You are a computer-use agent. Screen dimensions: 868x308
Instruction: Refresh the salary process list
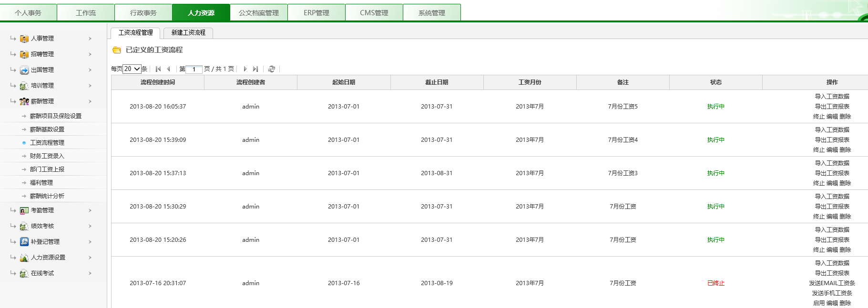tap(272, 69)
